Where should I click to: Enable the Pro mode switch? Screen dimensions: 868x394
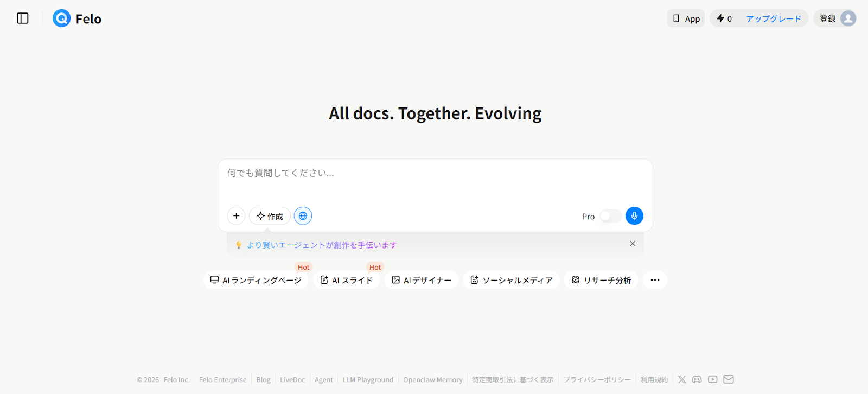(x=610, y=216)
